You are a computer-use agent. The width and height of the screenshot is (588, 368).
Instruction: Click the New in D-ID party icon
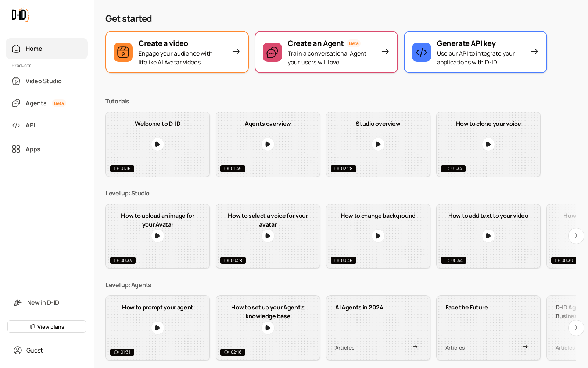pos(18,302)
